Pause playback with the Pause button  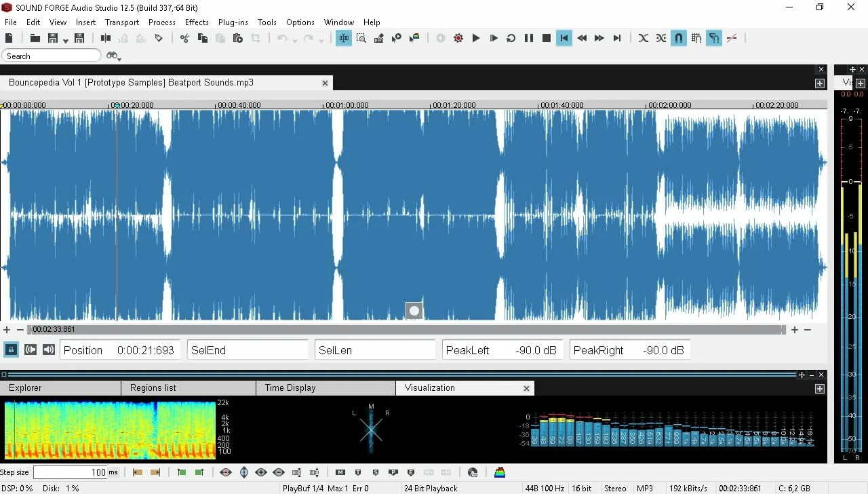click(x=529, y=39)
